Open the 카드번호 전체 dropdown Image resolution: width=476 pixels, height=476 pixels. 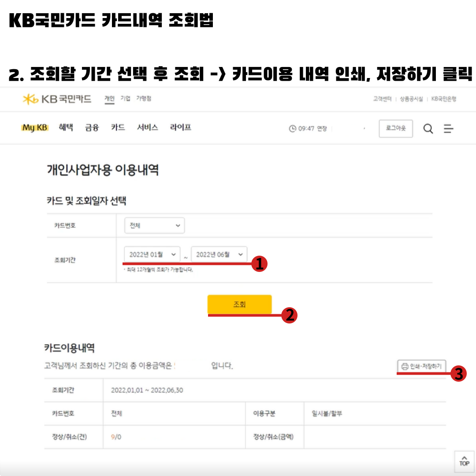154,225
